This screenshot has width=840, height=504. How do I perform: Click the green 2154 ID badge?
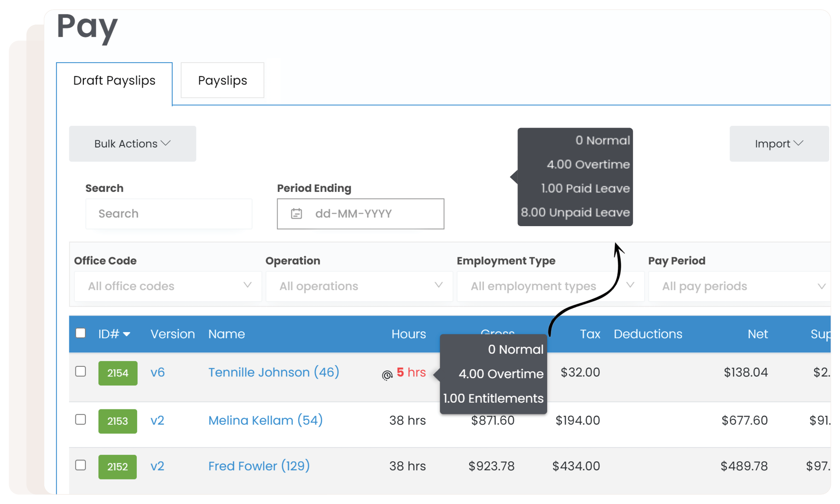tap(117, 373)
